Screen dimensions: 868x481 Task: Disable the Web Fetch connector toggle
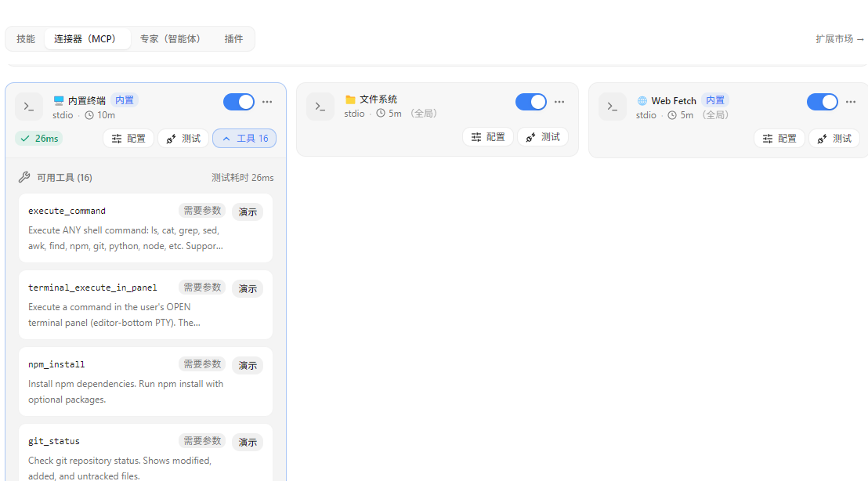pyautogui.click(x=823, y=102)
